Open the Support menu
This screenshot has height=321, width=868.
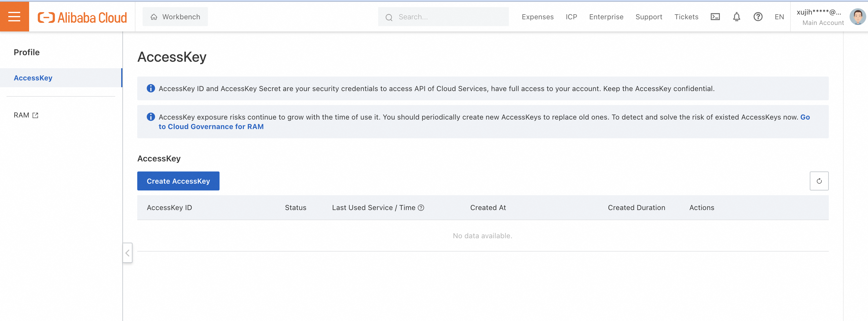[x=649, y=17]
